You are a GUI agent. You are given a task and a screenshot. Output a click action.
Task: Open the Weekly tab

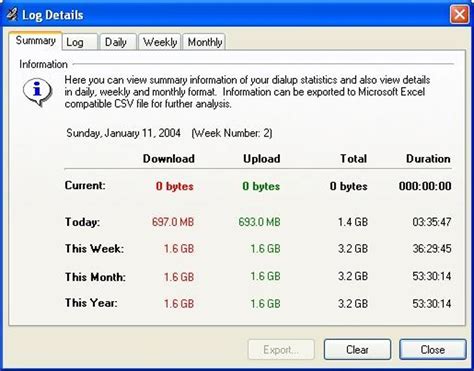coord(160,42)
